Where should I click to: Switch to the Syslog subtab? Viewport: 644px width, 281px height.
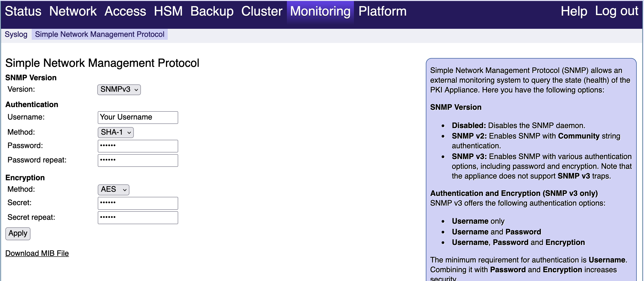tap(16, 34)
